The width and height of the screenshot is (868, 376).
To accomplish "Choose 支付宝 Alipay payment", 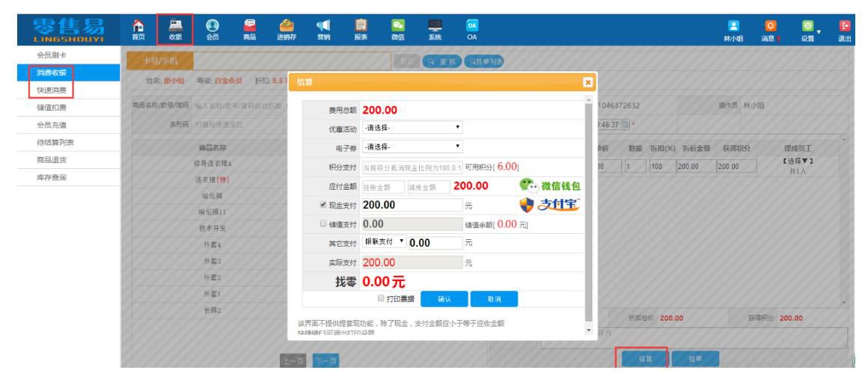I will coord(553,204).
